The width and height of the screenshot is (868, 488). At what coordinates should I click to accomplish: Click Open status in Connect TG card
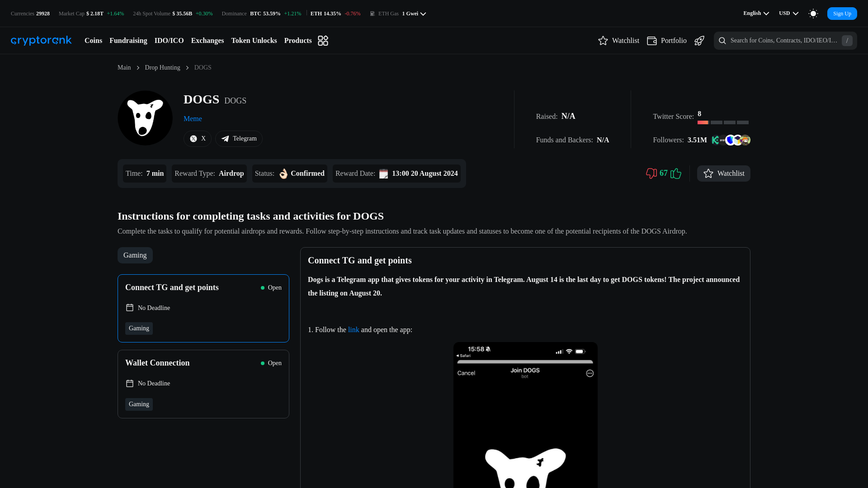[271, 288]
